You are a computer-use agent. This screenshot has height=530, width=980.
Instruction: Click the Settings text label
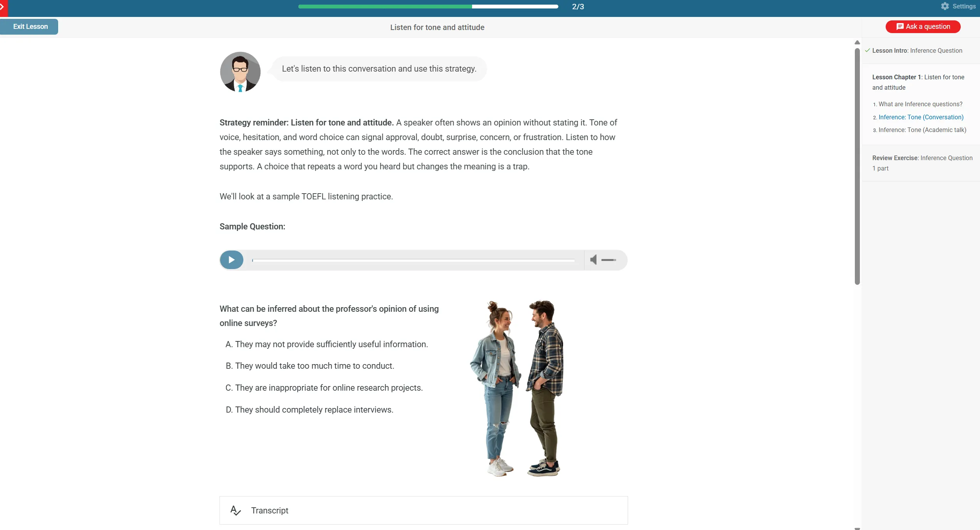(x=964, y=6)
